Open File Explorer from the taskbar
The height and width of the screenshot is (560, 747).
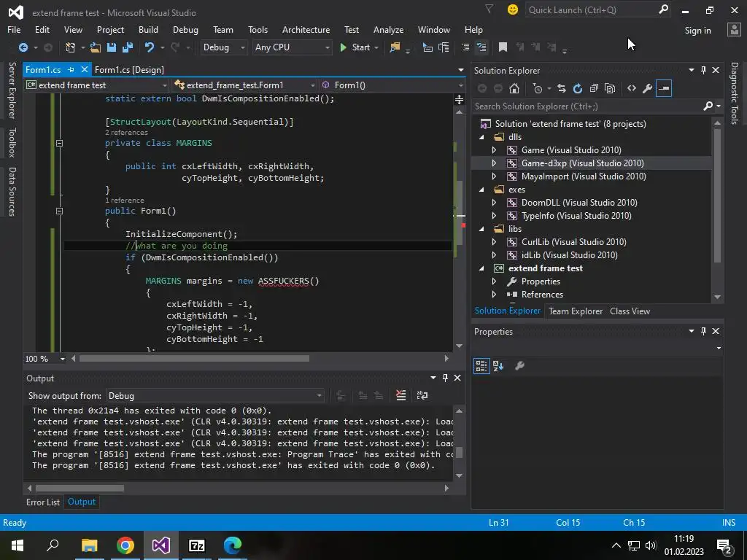89,545
